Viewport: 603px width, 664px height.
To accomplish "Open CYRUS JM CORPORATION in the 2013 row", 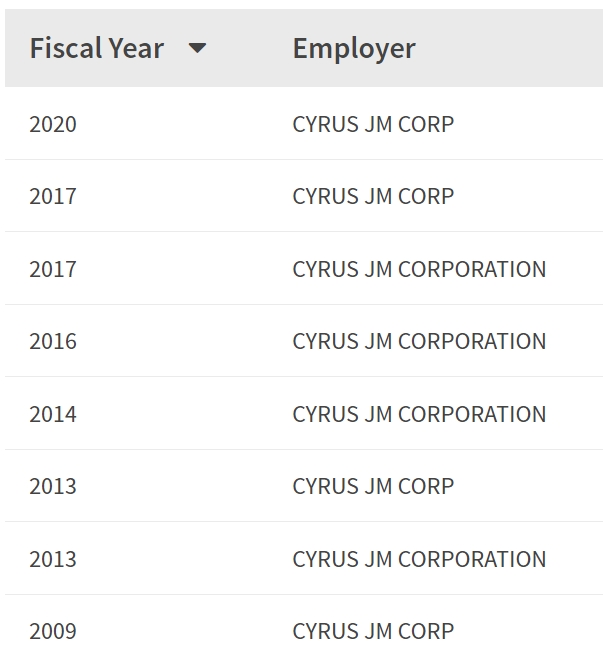I will coord(419,559).
